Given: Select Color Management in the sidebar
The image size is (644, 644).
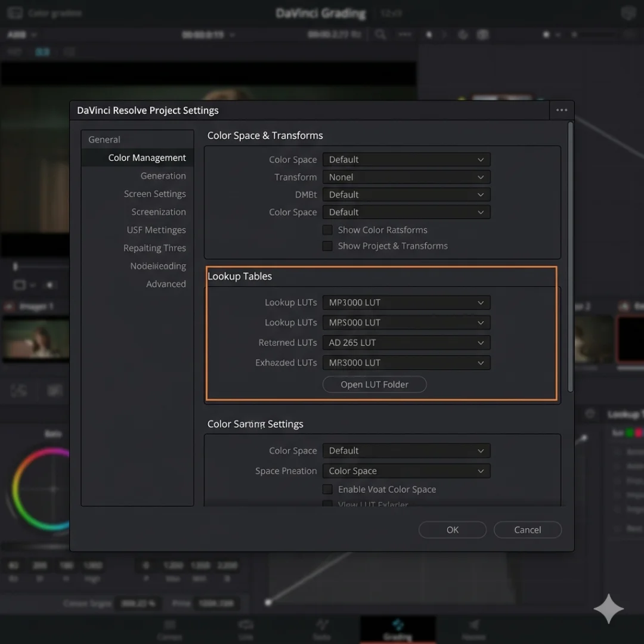Looking at the screenshot, I should [x=138, y=157].
